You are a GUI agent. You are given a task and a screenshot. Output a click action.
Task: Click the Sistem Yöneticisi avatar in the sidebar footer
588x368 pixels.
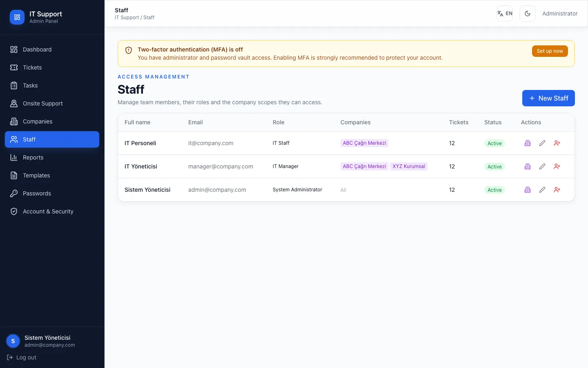[x=13, y=341]
